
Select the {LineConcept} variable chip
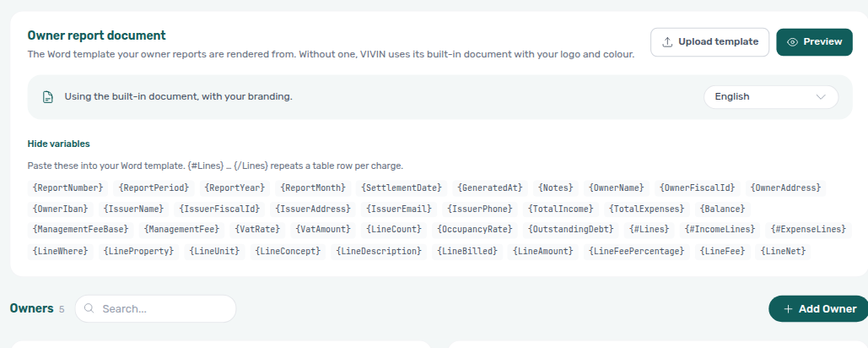[x=288, y=252]
